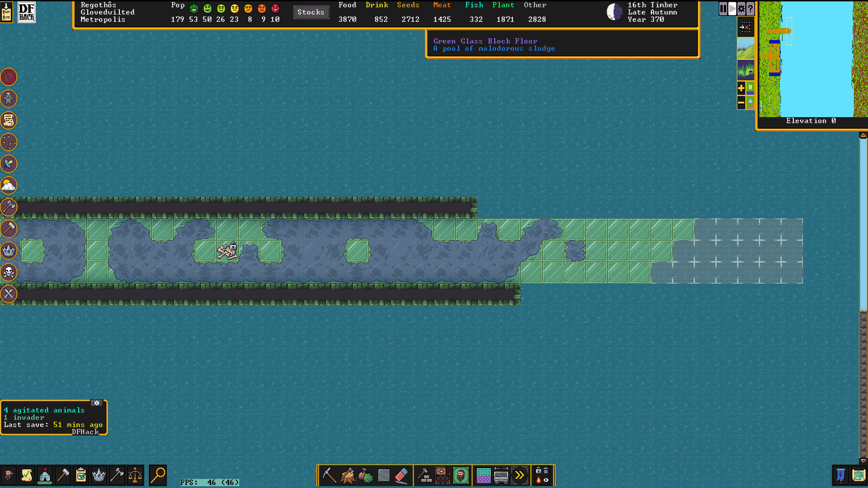Image resolution: width=868 pixels, height=488 pixels.
Task: Select the pickaxe digging tool
Action: point(329,475)
